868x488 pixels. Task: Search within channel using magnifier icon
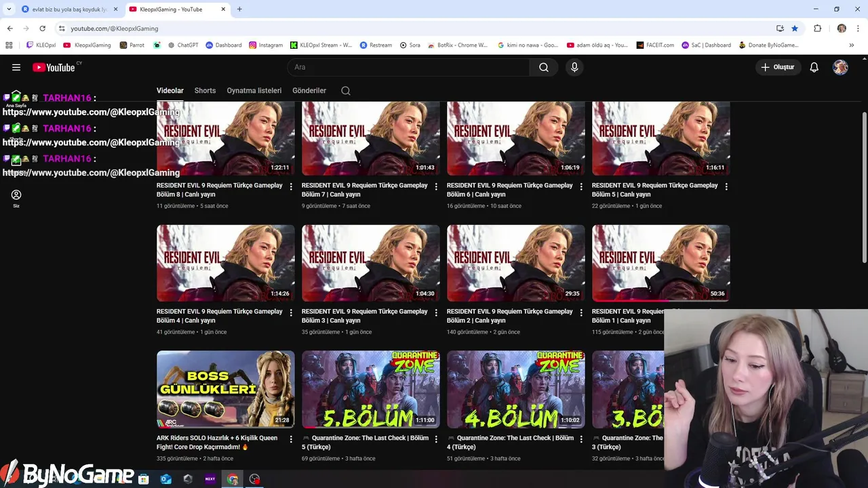[346, 91]
